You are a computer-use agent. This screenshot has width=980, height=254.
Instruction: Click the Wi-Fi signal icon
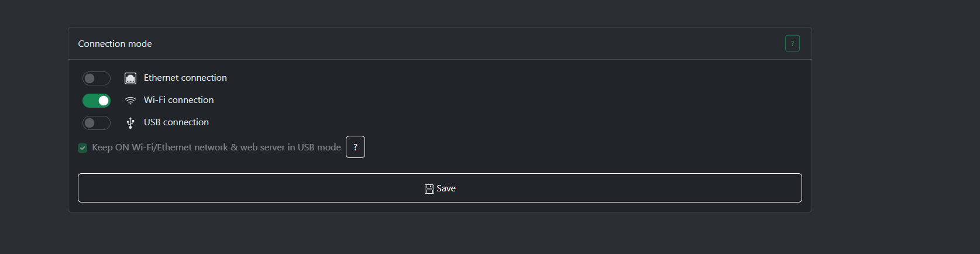pos(130,101)
